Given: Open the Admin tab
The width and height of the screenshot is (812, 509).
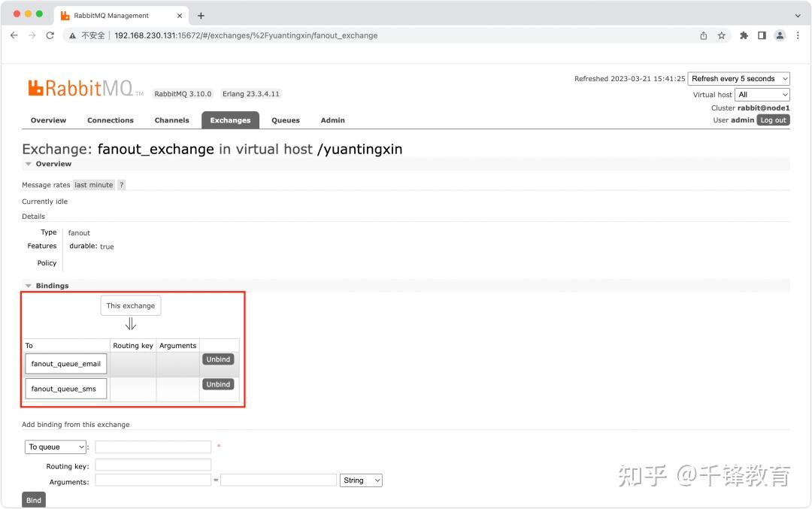Looking at the screenshot, I should click(332, 120).
